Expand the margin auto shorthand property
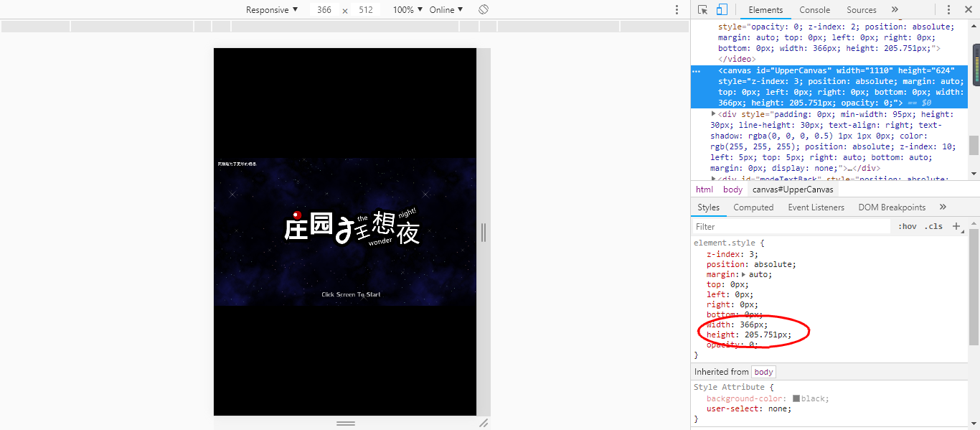The width and height of the screenshot is (980, 430). tap(744, 274)
